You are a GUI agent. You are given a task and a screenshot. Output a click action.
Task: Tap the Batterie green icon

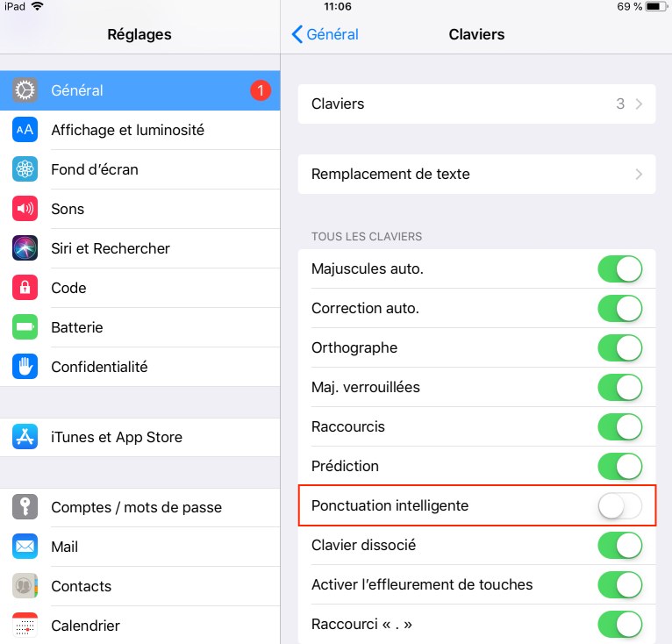click(25, 326)
